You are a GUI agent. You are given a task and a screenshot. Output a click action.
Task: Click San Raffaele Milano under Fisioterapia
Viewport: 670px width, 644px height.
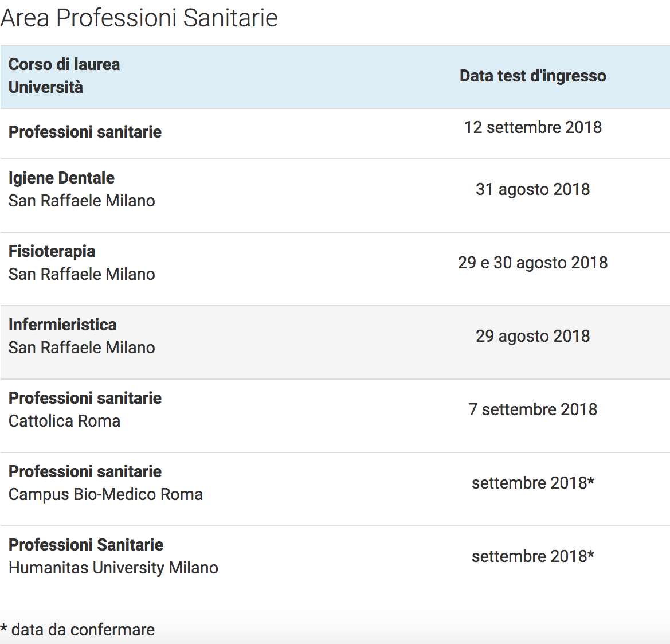tap(81, 274)
